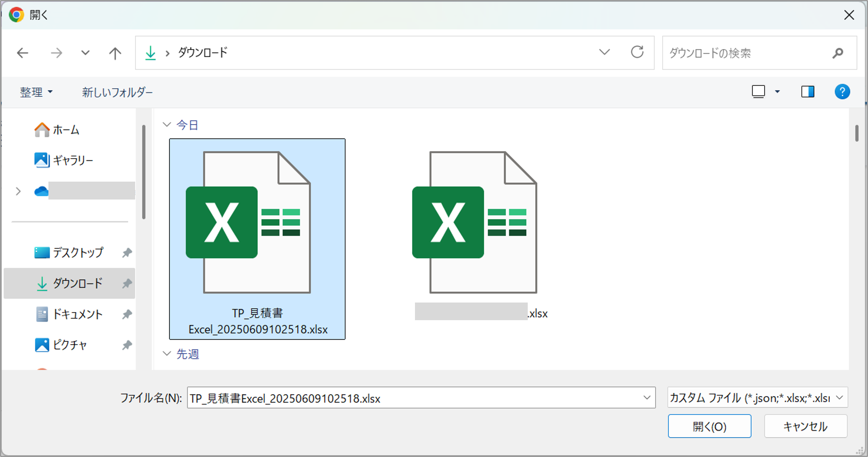
Task: Click the view layout icon
Action: (759, 92)
